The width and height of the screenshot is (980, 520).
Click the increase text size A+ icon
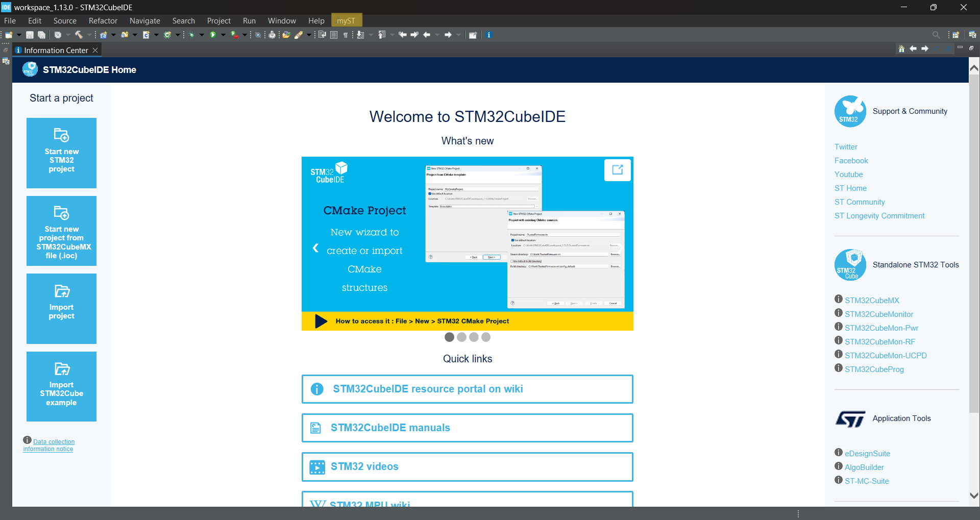tap(948, 49)
